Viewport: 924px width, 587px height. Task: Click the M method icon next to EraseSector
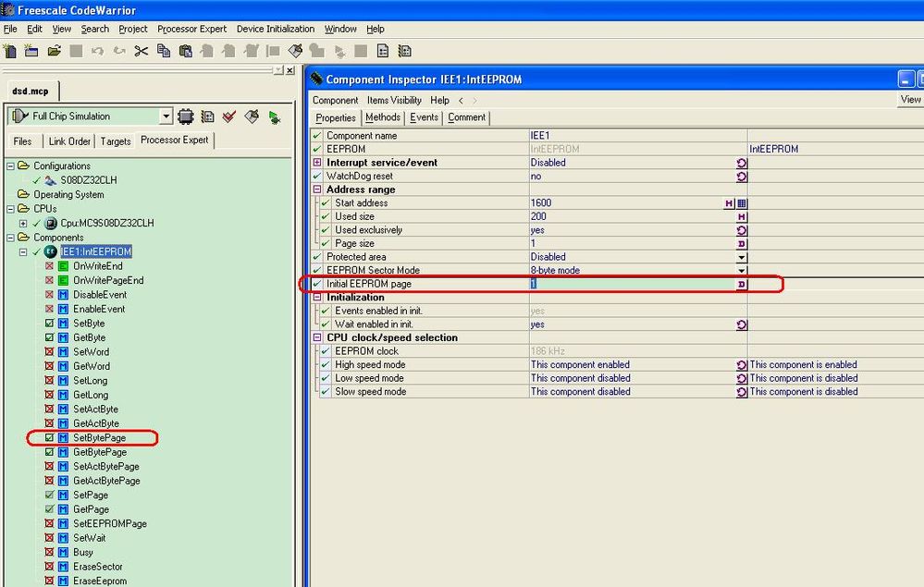(x=64, y=567)
